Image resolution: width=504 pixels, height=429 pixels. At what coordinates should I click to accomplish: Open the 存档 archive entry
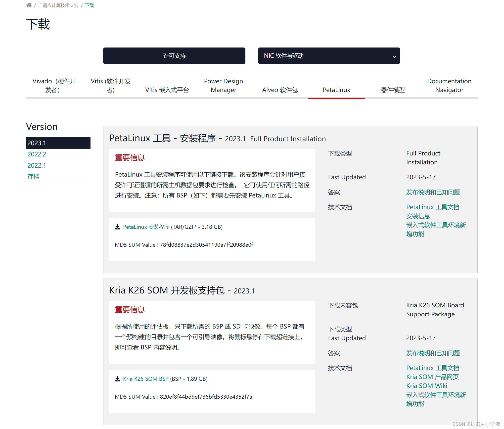coord(33,176)
